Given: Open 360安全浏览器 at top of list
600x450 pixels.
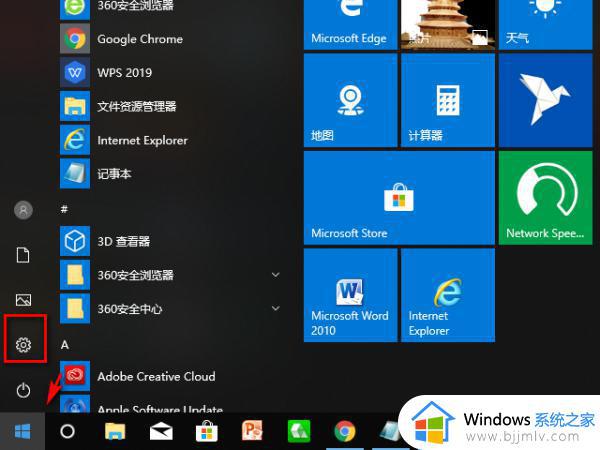Looking at the screenshot, I should (171, 8).
